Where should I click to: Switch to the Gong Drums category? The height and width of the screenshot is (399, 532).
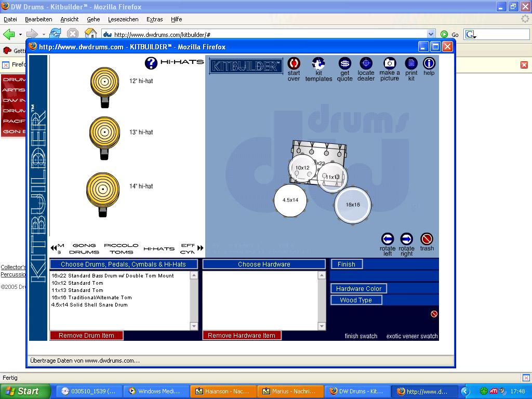[x=84, y=249]
